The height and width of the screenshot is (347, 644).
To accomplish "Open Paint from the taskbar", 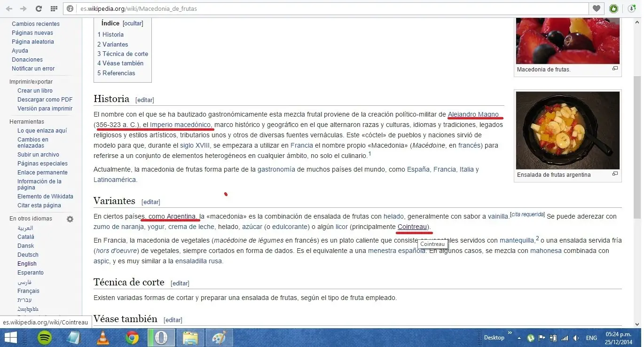I will (x=219, y=338).
